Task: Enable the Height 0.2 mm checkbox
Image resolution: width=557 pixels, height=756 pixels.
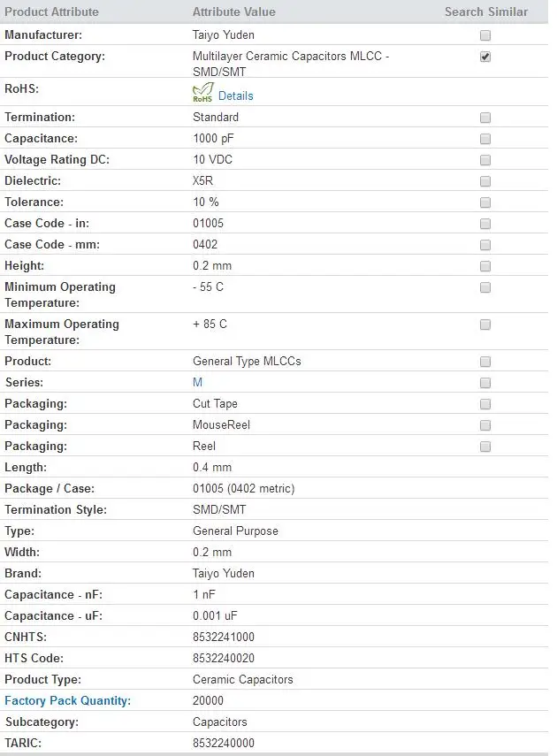Action: [x=485, y=266]
